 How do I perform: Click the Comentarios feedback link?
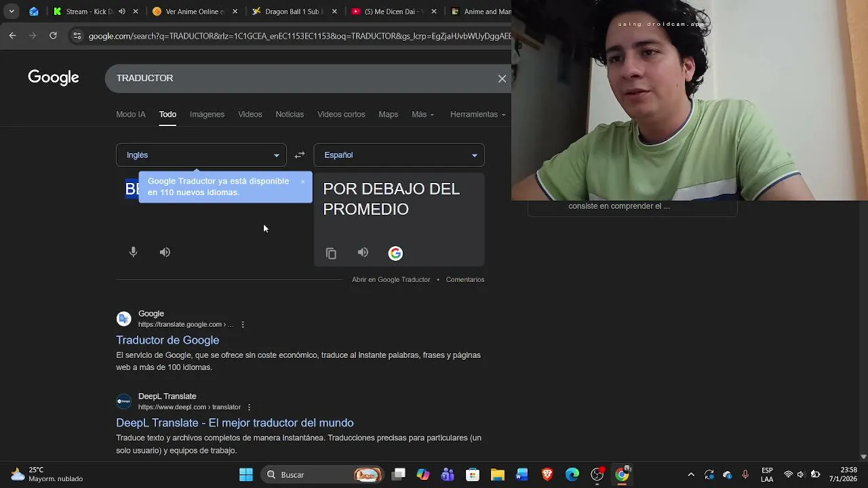coord(465,280)
